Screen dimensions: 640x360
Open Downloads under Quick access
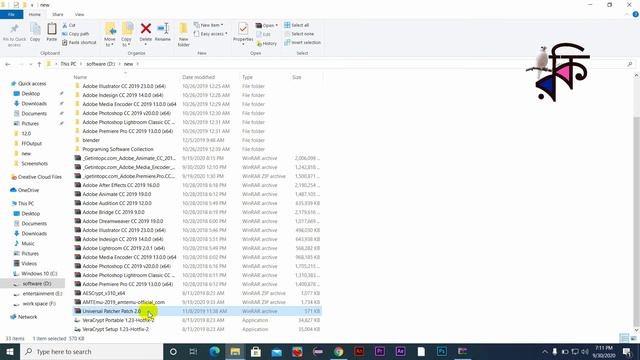(34, 104)
